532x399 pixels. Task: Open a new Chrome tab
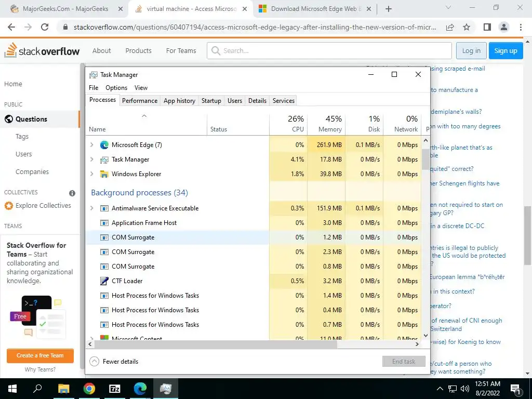point(389,9)
